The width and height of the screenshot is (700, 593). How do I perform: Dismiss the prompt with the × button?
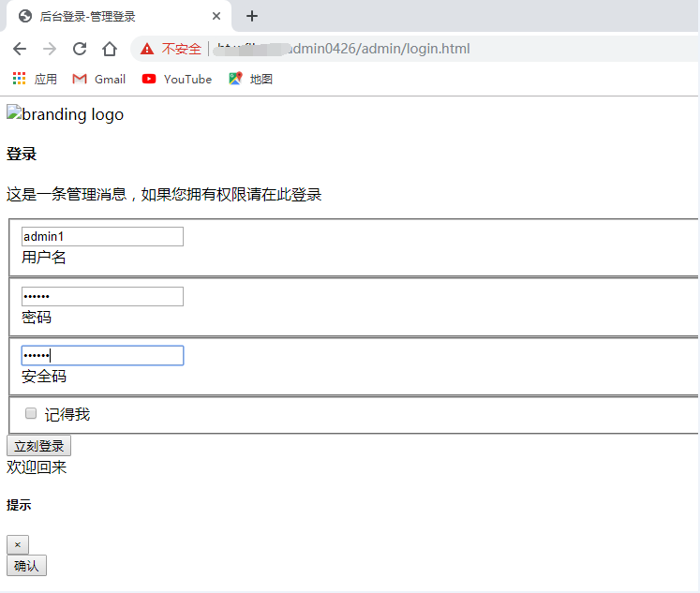click(x=18, y=545)
